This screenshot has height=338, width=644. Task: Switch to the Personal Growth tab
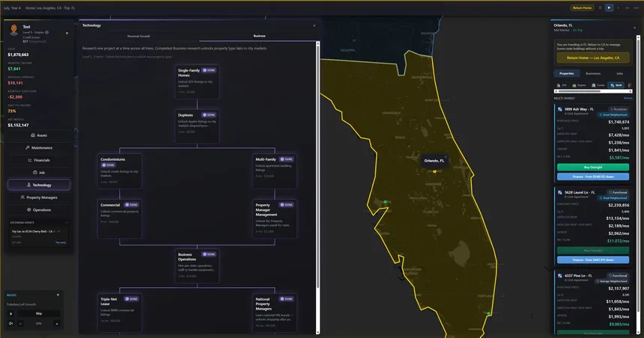point(139,36)
